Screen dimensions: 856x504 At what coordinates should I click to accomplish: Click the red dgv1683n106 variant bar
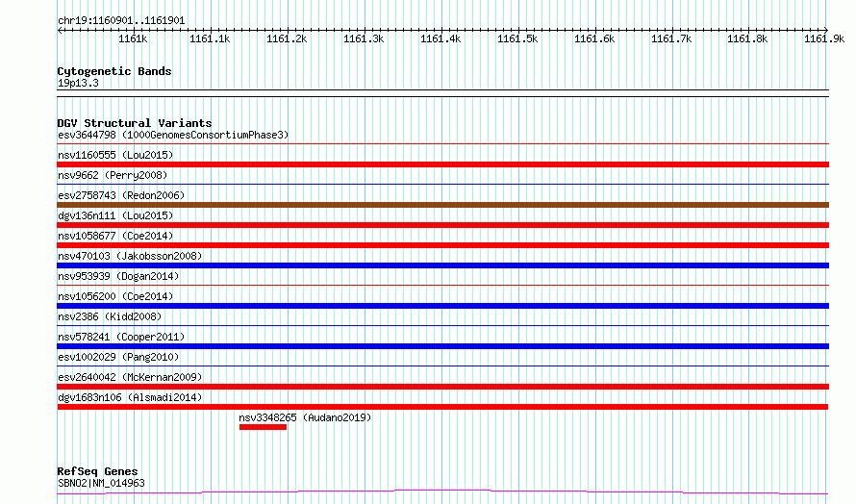[x=442, y=407]
